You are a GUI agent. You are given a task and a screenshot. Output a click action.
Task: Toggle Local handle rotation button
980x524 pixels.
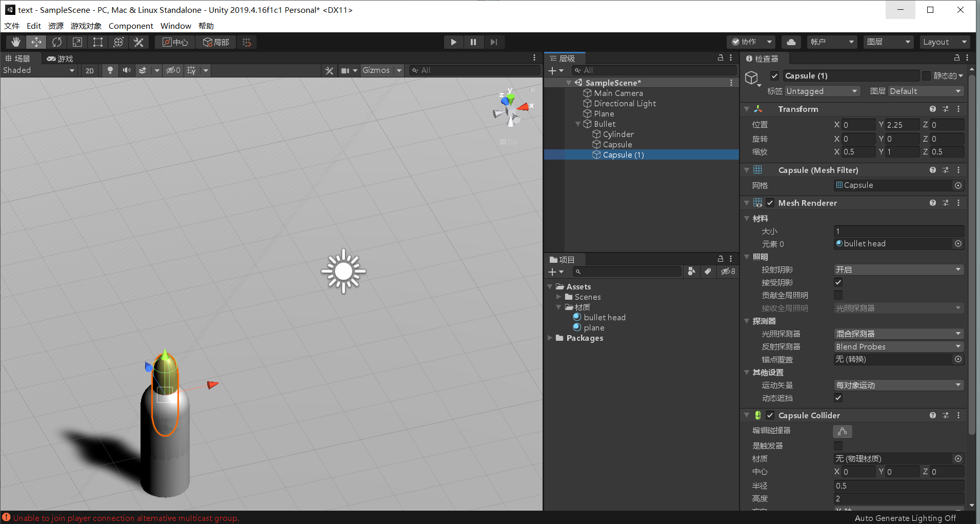point(216,42)
